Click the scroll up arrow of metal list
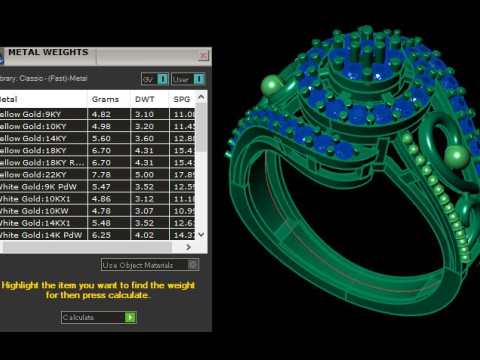Screen dimensions: 480x360 point(201,97)
